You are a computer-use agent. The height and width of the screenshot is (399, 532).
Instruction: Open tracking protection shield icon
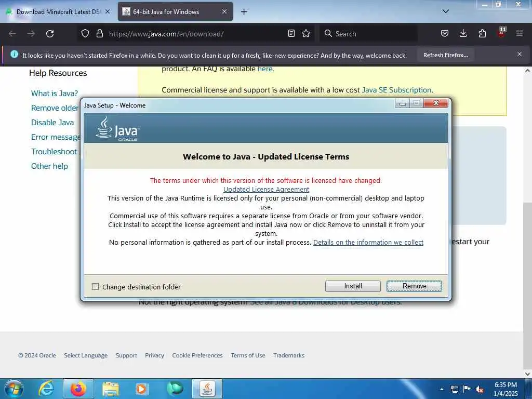pos(85,34)
